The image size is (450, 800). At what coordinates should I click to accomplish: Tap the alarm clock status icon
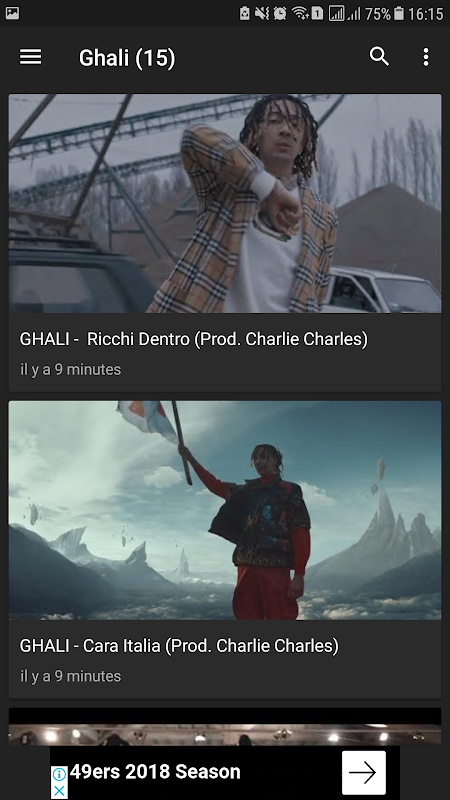click(x=280, y=13)
